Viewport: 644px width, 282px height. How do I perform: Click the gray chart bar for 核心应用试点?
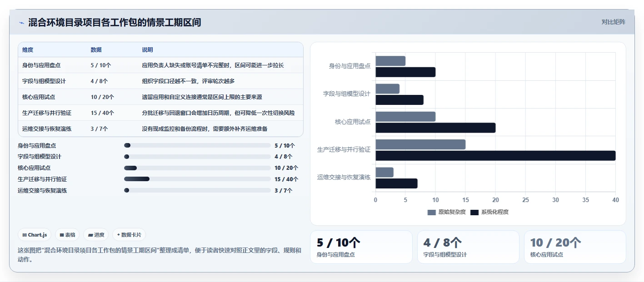point(405,117)
